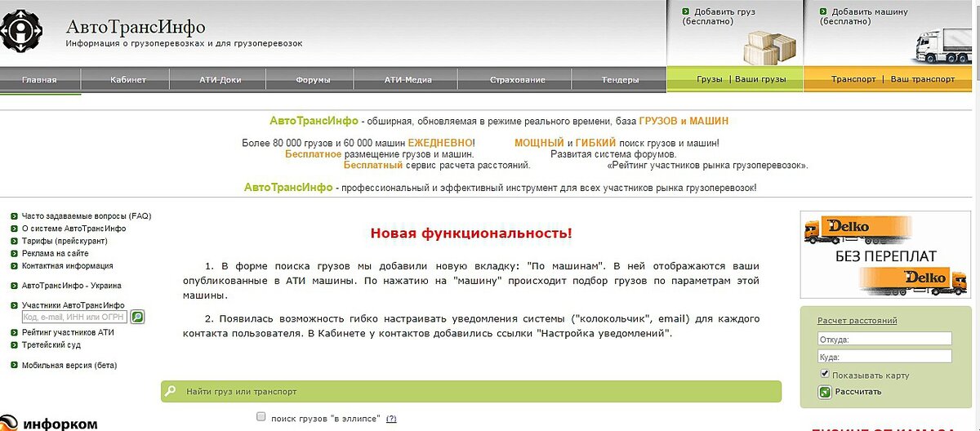Open АвтоТрансИнфо - Украина link
Screen dimensions: 980x431
pyautogui.click(x=72, y=286)
